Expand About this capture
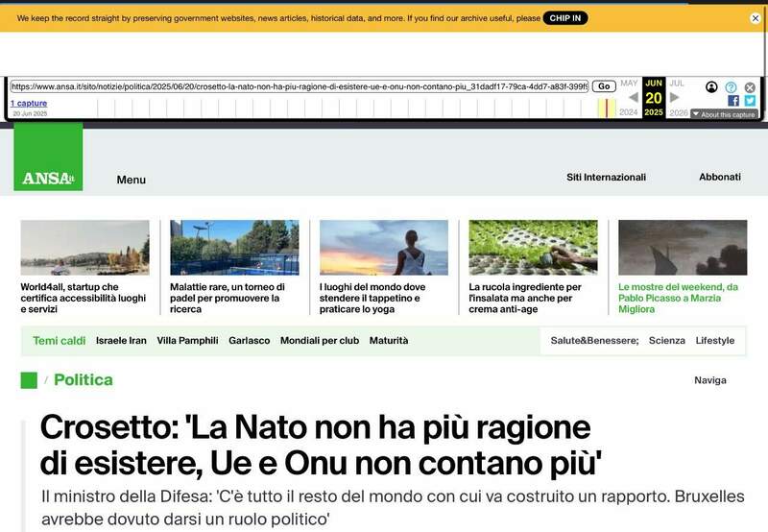Viewport: 768px width, 532px height. click(724, 114)
